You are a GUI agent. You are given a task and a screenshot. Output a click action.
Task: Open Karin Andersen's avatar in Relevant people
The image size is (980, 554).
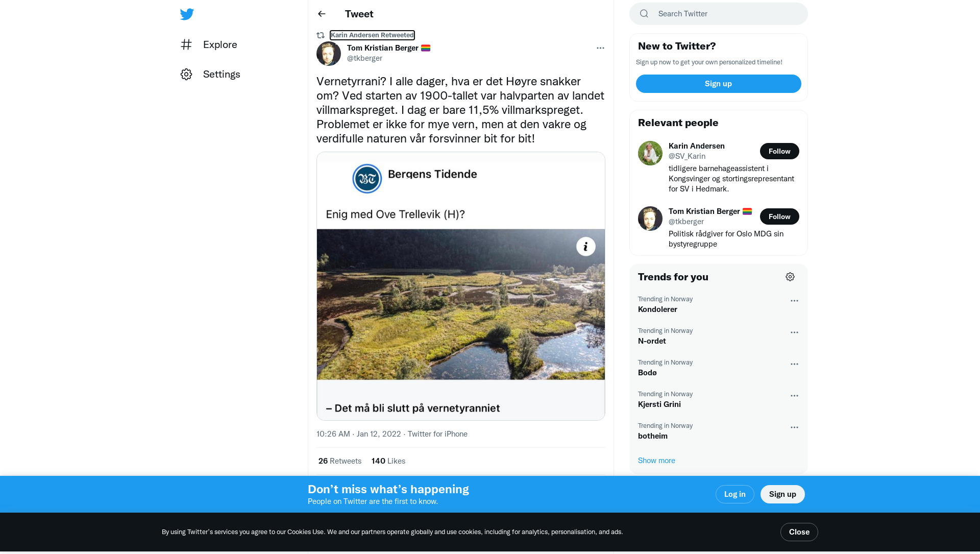[650, 153]
